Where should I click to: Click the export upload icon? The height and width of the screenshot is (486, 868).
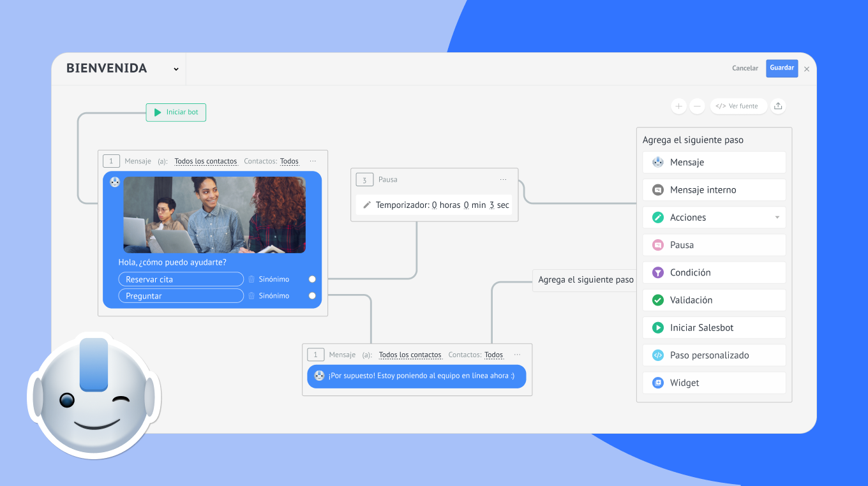pyautogui.click(x=777, y=106)
